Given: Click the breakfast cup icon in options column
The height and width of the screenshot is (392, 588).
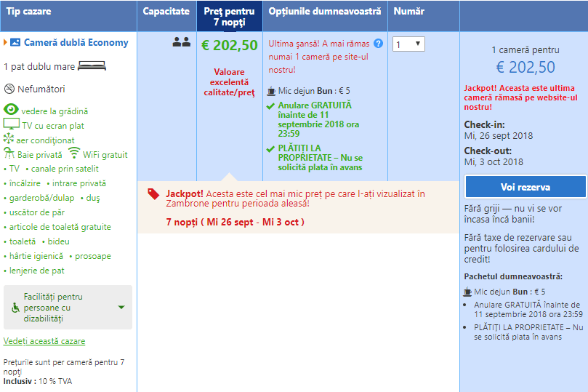Looking at the screenshot, I should [271, 91].
